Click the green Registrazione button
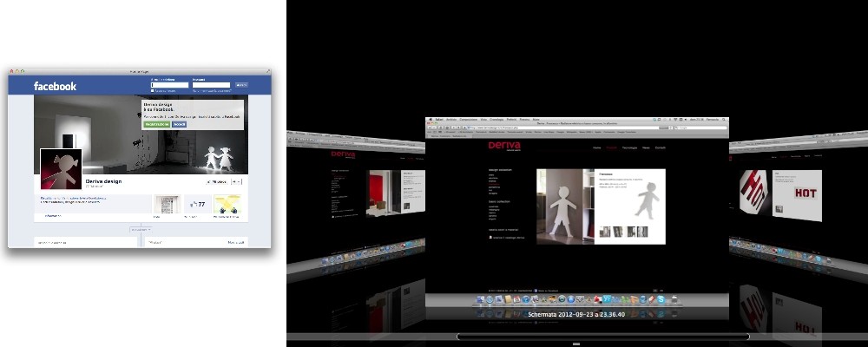 coord(156,125)
